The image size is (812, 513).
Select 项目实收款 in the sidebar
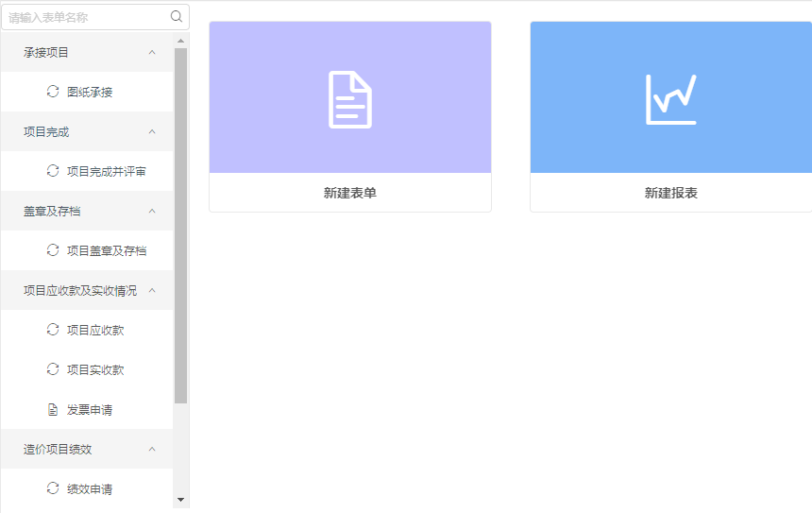tap(95, 370)
